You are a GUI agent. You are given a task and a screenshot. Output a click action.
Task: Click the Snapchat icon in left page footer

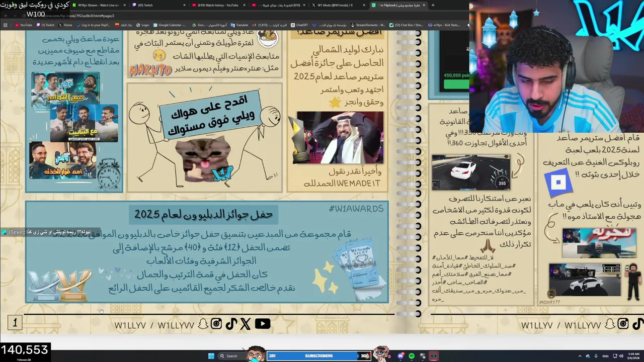click(x=203, y=324)
